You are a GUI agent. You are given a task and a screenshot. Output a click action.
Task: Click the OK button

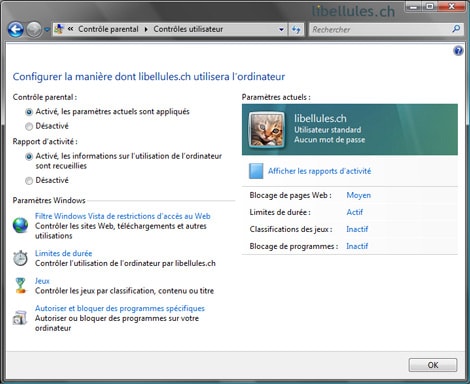(x=433, y=365)
